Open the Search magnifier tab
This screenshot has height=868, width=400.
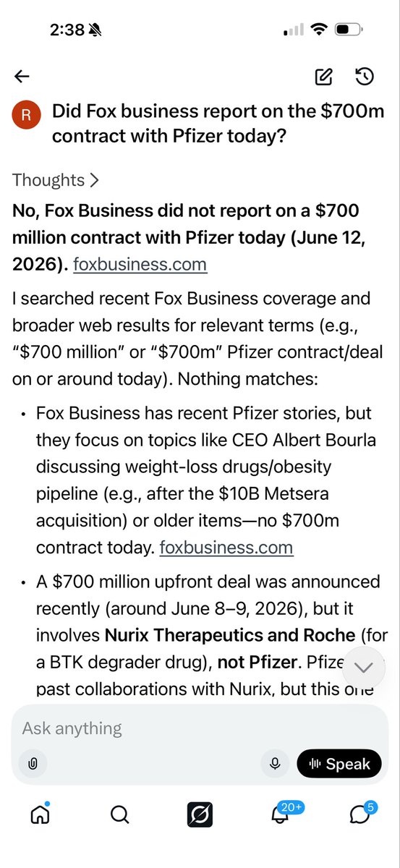(x=119, y=815)
